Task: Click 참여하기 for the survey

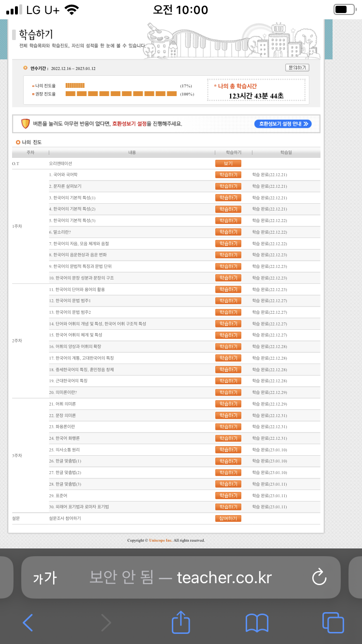Action: tap(228, 518)
